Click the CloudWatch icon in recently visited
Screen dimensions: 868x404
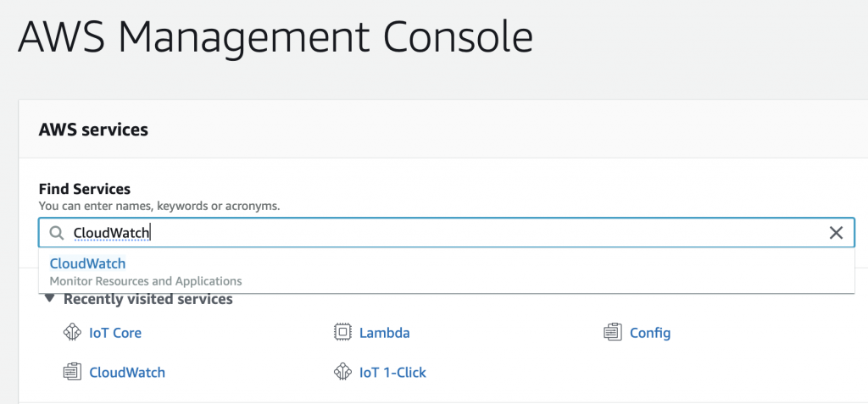[x=72, y=371]
